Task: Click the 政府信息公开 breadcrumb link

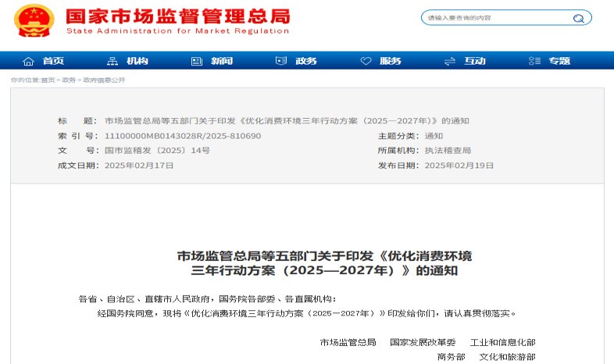Action: coord(104,80)
